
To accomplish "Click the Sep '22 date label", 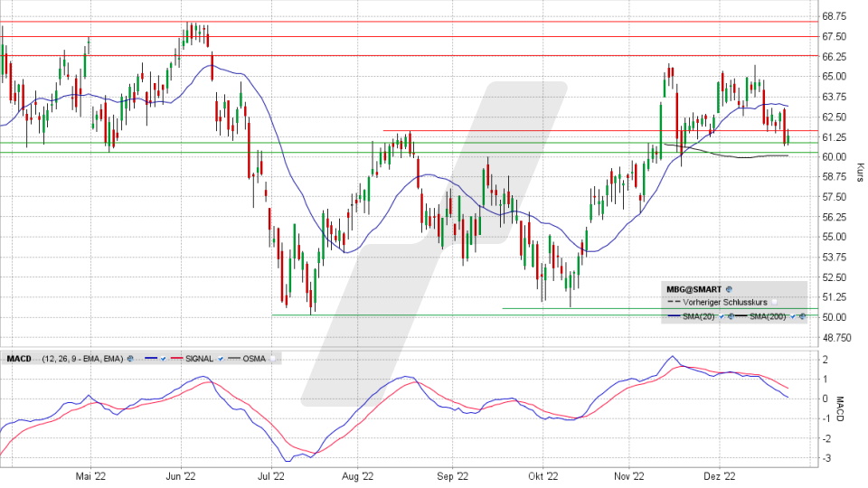I will [453, 476].
